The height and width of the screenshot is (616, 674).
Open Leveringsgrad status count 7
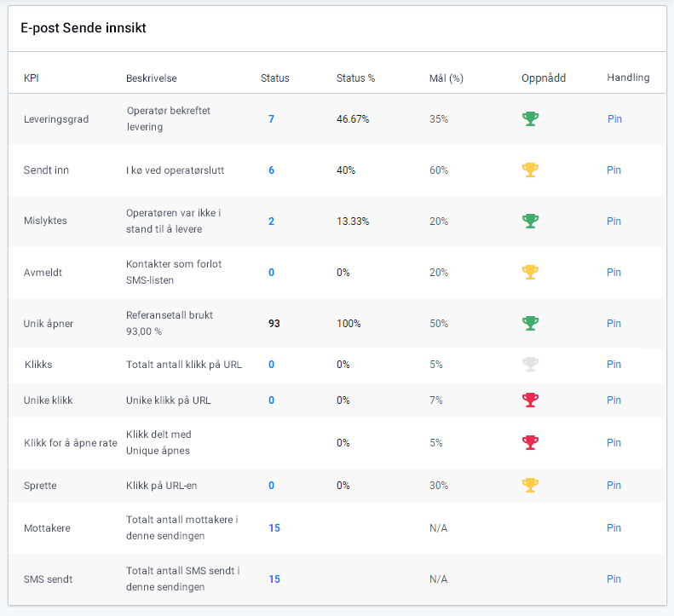272,119
